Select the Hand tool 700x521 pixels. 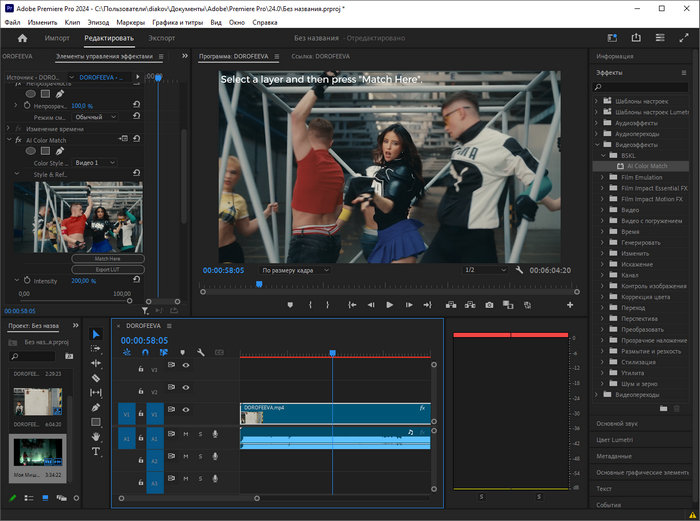point(96,437)
